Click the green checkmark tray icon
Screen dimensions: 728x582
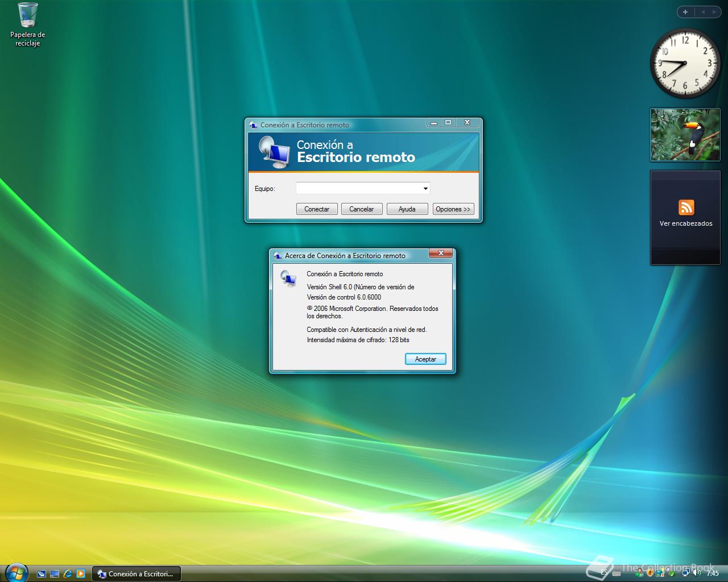click(x=672, y=573)
